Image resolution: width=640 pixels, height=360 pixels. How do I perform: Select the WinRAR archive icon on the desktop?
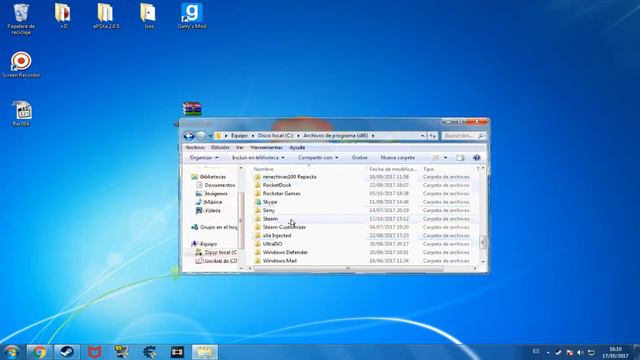click(x=192, y=109)
